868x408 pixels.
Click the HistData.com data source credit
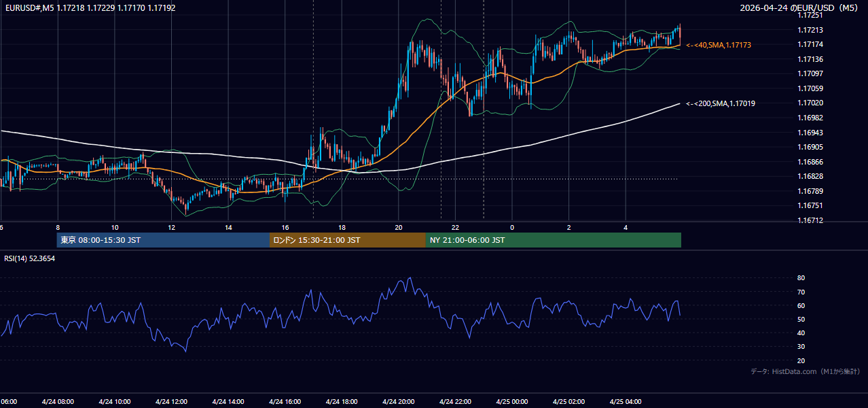806,372
